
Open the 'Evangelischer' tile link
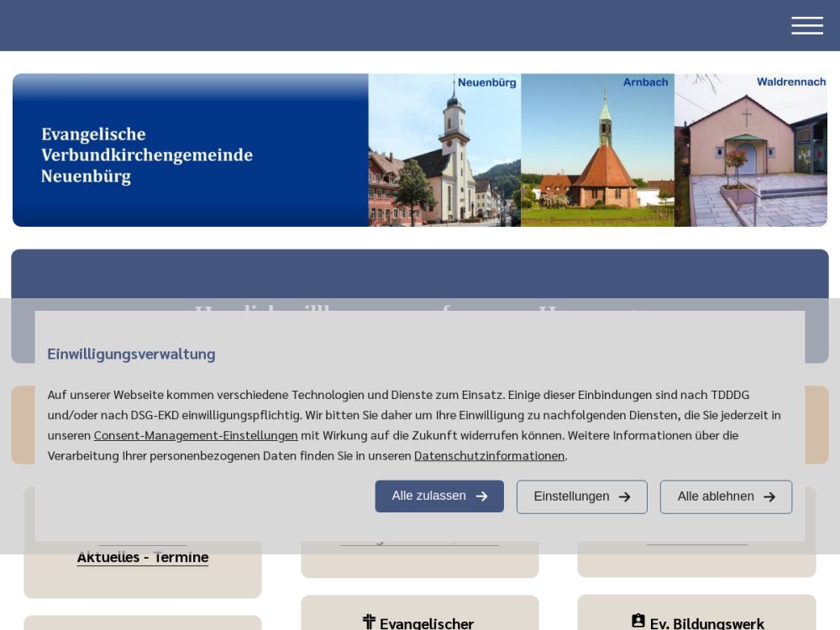point(426,623)
